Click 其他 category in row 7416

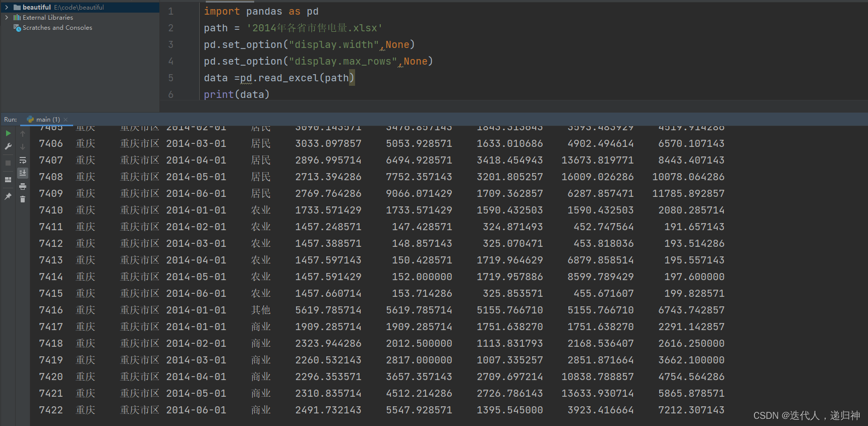point(261,310)
